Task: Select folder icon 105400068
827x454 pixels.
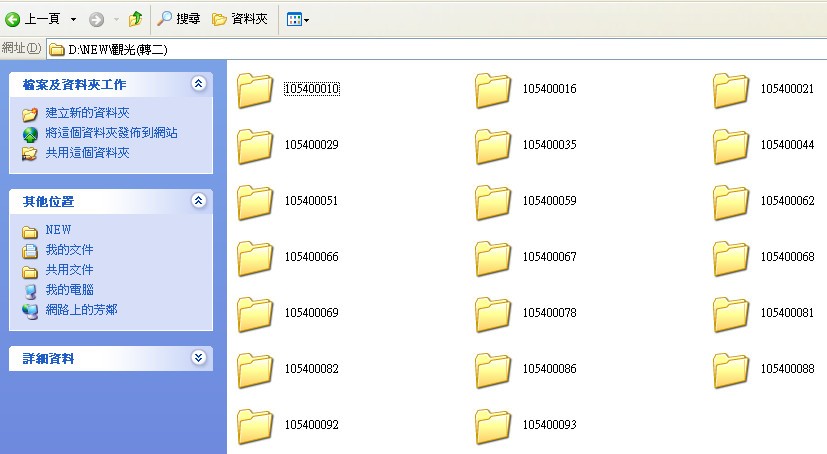Action: [x=730, y=259]
